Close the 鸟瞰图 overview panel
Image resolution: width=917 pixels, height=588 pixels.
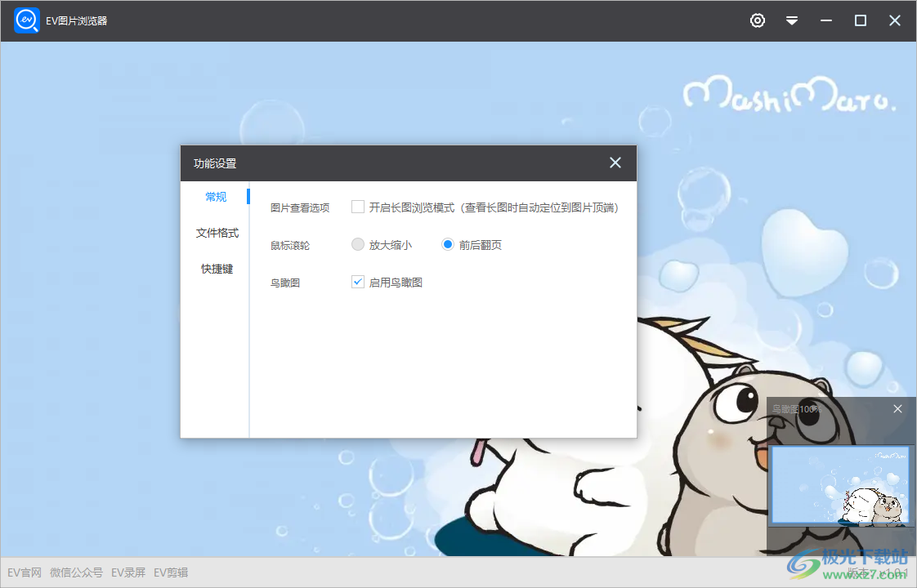(x=897, y=408)
